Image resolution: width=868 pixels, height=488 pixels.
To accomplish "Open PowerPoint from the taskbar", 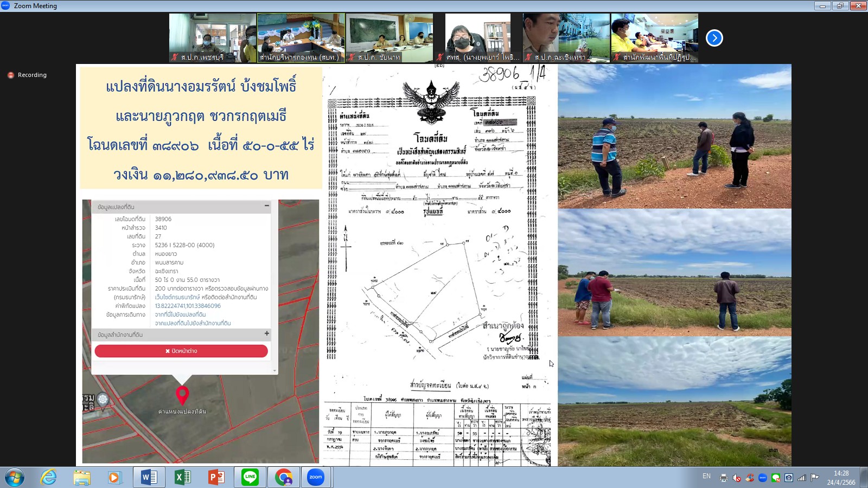I will tap(216, 477).
